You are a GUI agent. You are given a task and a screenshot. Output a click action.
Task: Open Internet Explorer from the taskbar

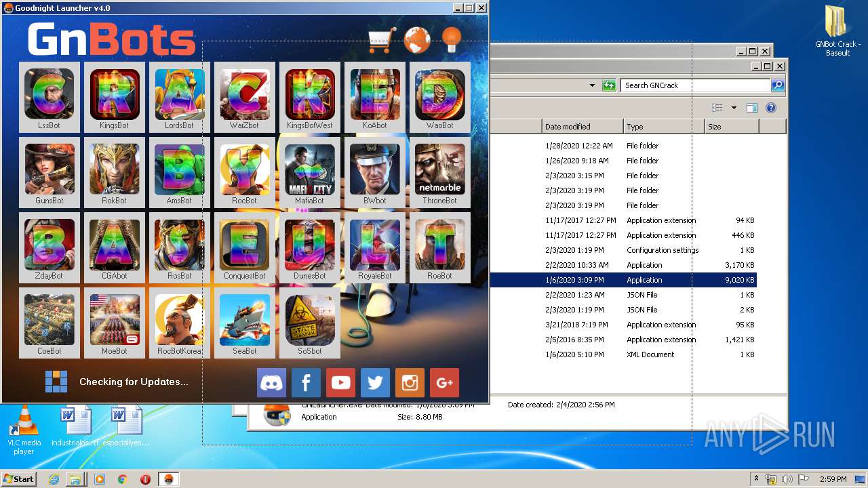[x=54, y=479]
